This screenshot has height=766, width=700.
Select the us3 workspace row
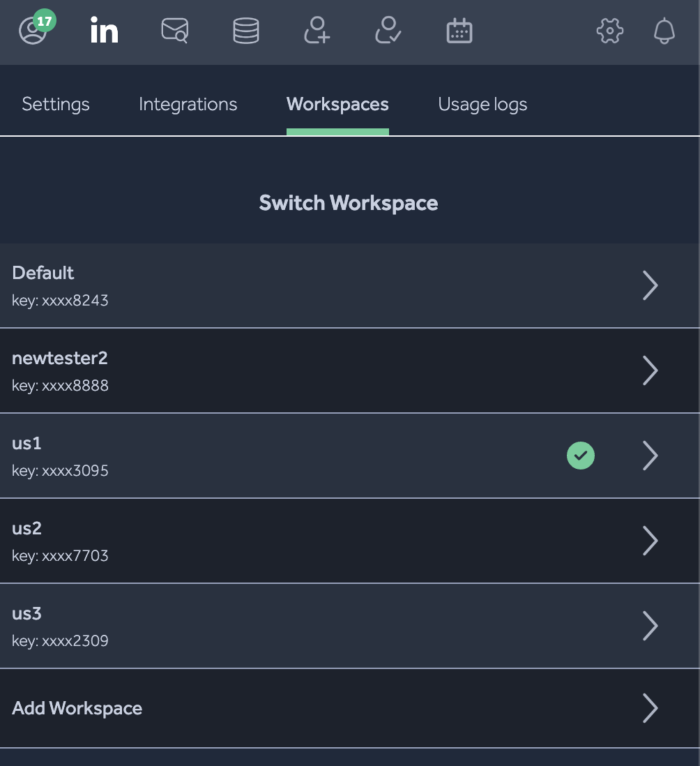coord(279,626)
